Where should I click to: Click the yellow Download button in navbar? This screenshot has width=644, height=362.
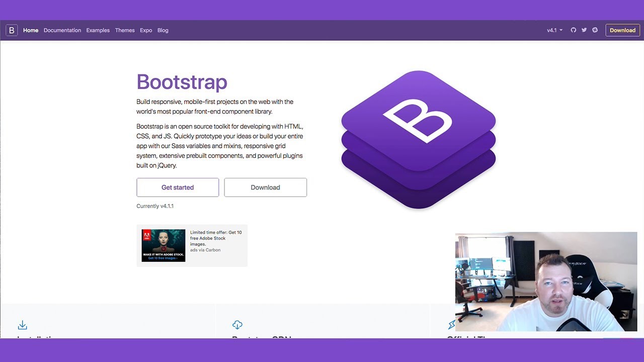tap(623, 30)
